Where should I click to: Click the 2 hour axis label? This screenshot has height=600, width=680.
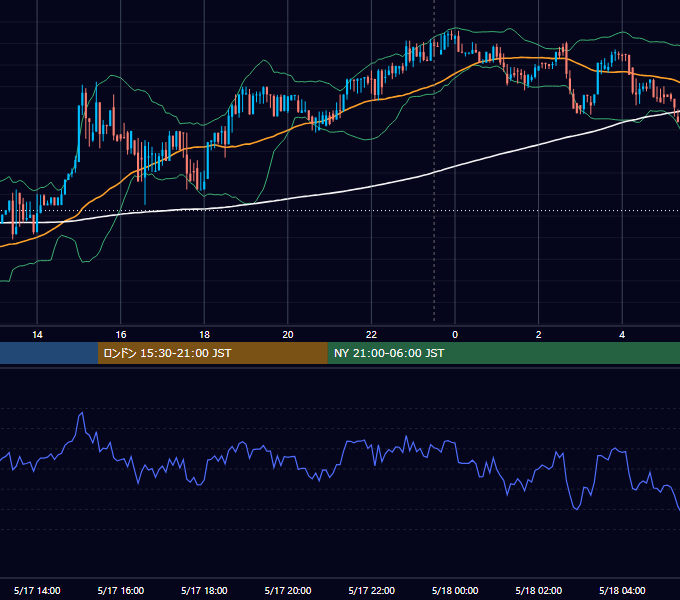click(x=538, y=335)
